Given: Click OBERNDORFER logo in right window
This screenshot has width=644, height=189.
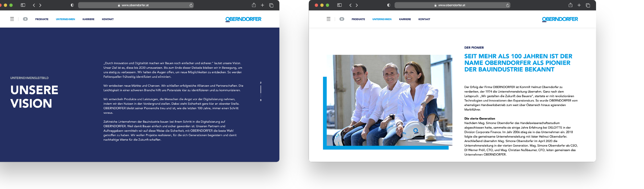Looking at the screenshot, I should tap(560, 19).
